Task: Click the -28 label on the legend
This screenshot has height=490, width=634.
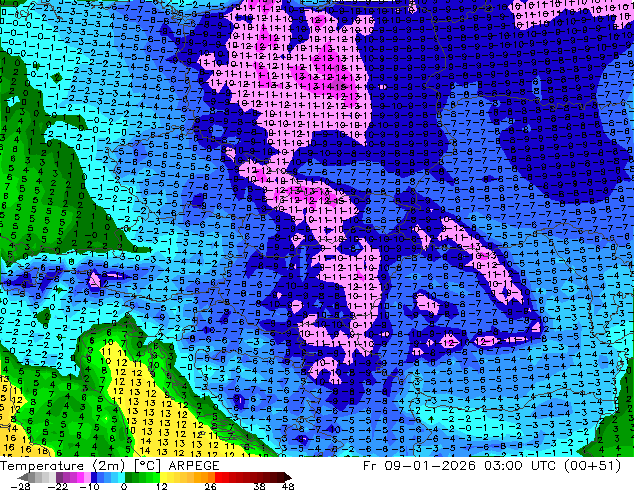Action: (x=20, y=486)
